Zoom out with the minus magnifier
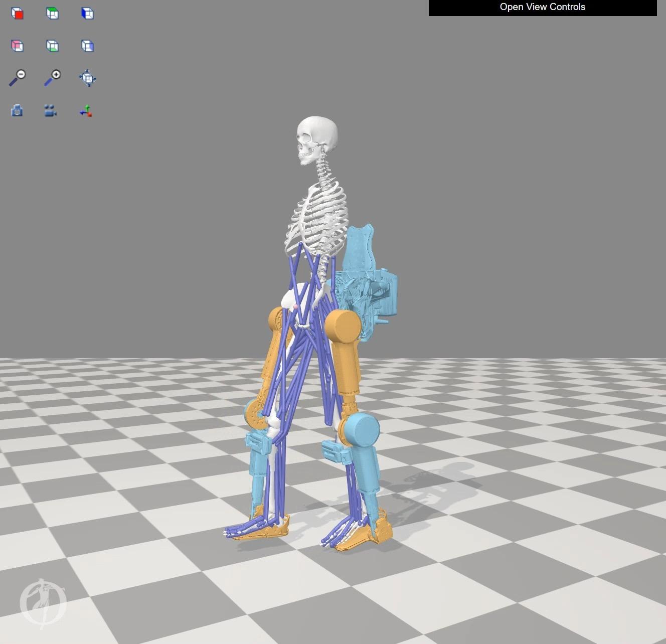The height and width of the screenshot is (644, 666). [x=18, y=78]
